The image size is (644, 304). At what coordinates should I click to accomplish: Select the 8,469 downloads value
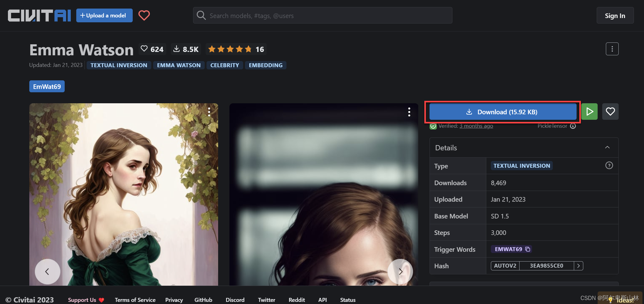498,183
